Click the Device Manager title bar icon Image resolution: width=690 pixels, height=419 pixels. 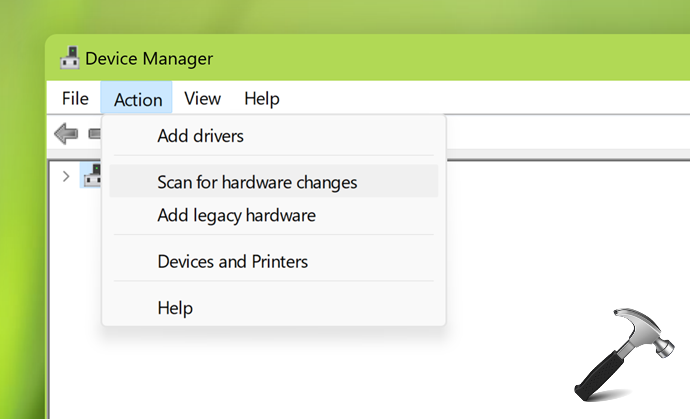[x=67, y=58]
